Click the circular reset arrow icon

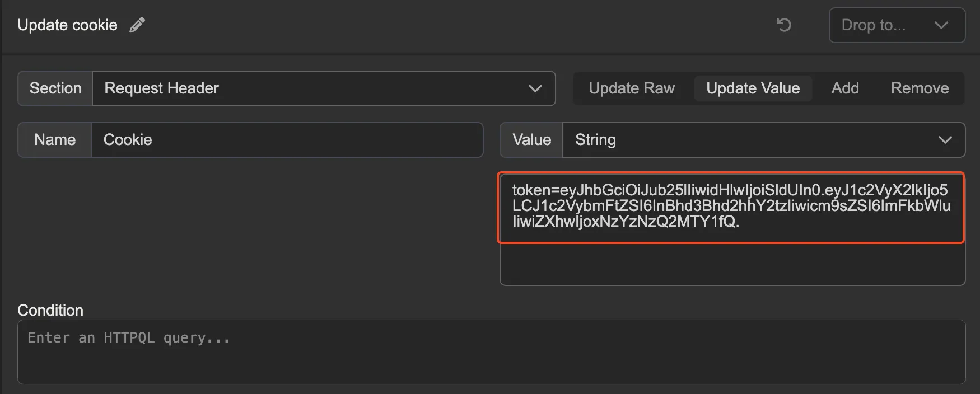pyautogui.click(x=784, y=25)
